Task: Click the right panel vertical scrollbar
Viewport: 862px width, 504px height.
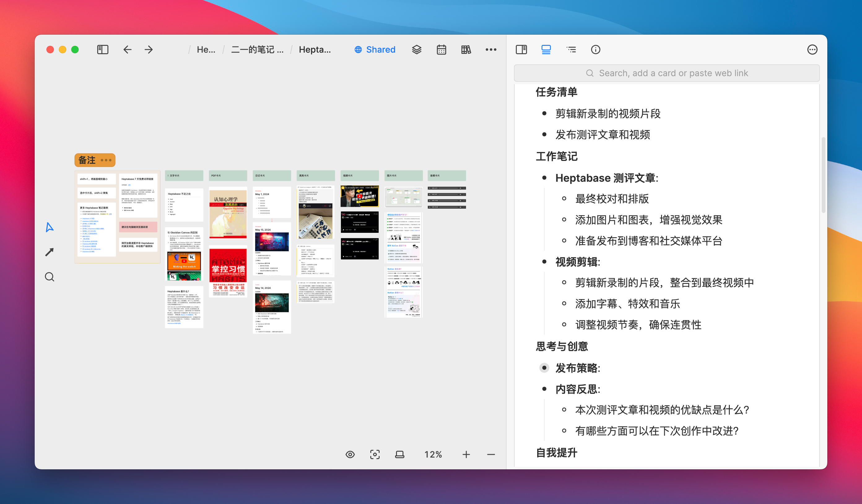Action: tap(823, 176)
